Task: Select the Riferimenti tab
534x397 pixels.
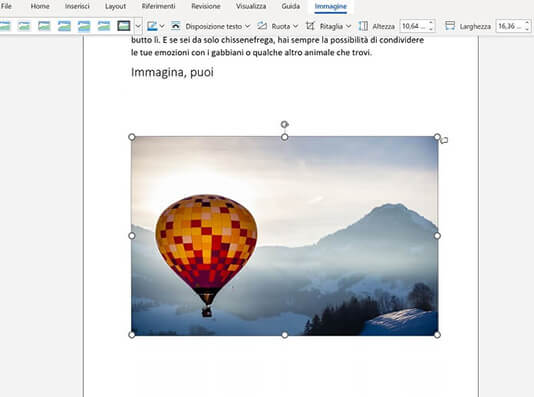Action: click(158, 6)
